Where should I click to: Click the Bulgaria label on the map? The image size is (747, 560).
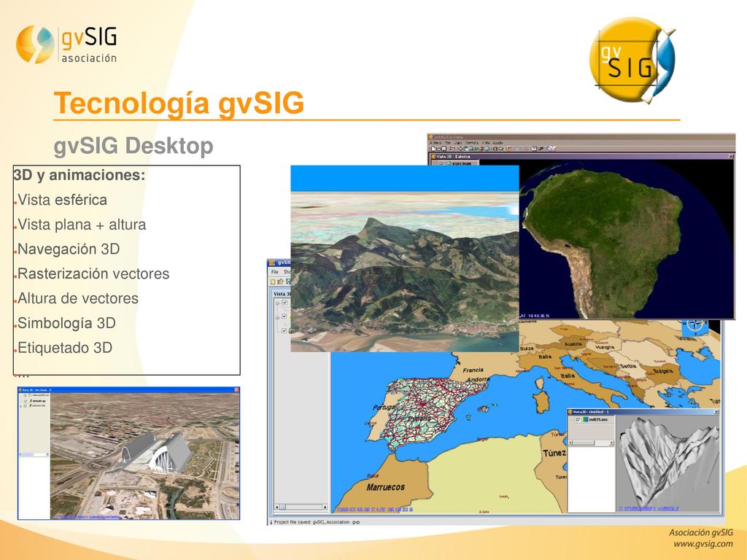tap(663, 371)
